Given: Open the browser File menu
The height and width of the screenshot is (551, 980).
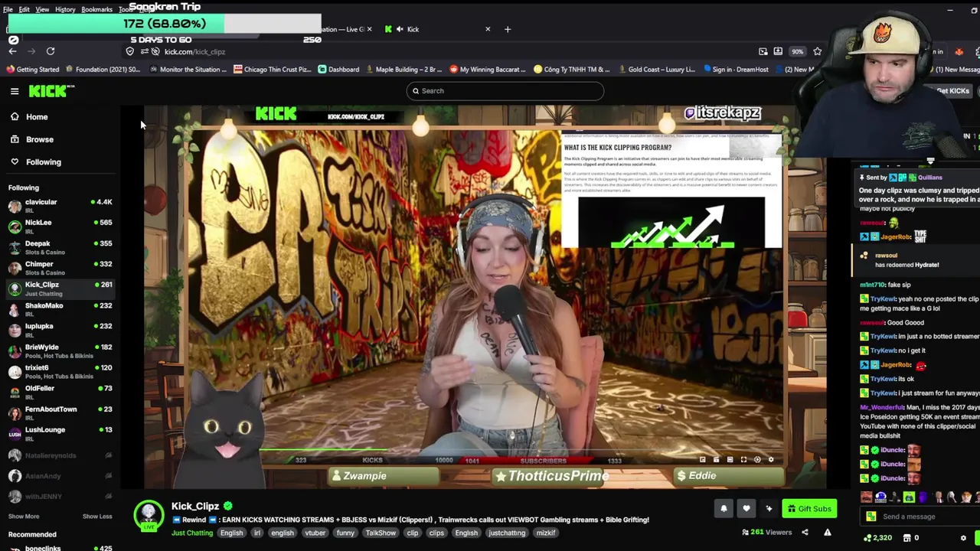Looking at the screenshot, I should pyautogui.click(x=8, y=9).
